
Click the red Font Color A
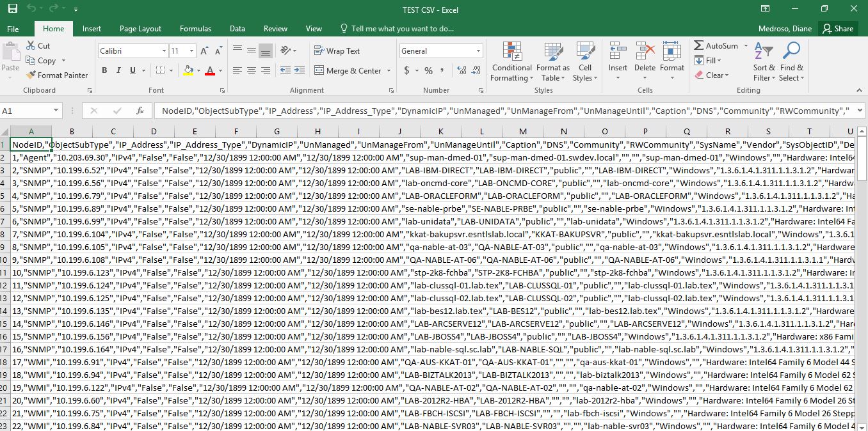[209, 70]
